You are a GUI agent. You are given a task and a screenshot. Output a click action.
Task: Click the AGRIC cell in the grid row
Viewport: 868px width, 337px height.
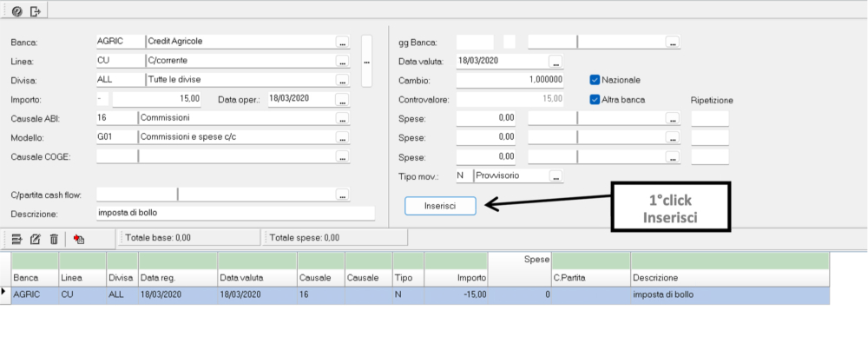tap(35, 295)
